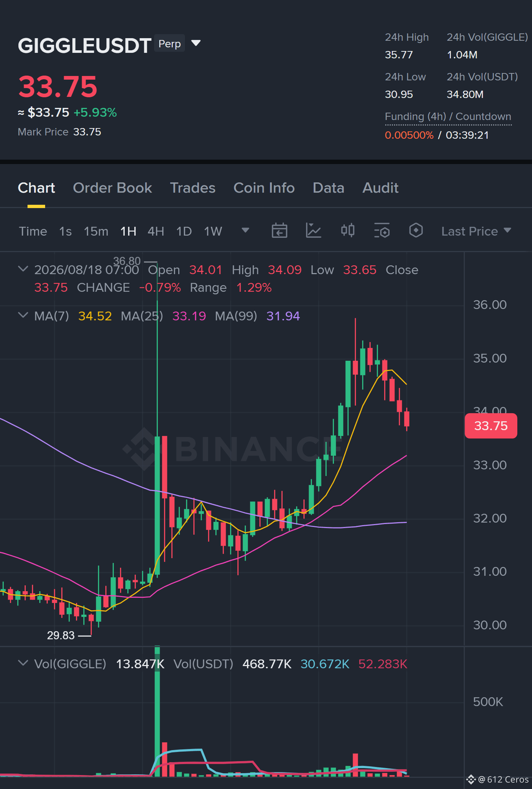Click the large red 33.75 last price

(58, 87)
